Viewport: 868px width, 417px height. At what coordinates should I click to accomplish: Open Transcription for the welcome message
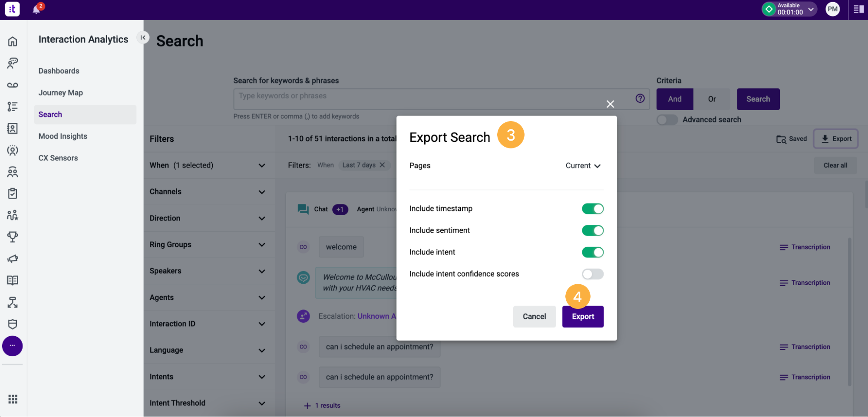805,247
